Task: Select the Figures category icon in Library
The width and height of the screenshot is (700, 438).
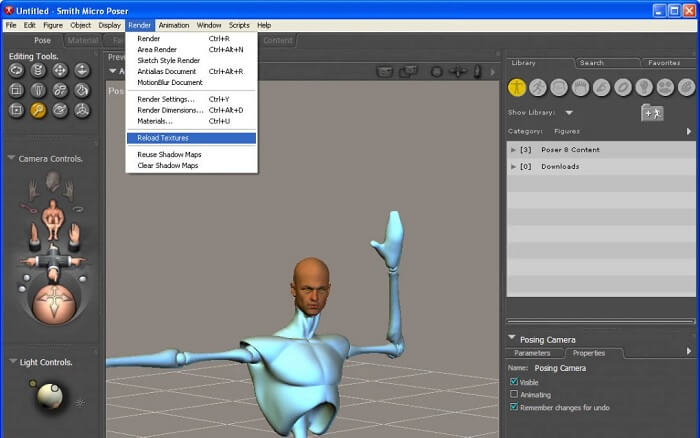Action: 517,87
